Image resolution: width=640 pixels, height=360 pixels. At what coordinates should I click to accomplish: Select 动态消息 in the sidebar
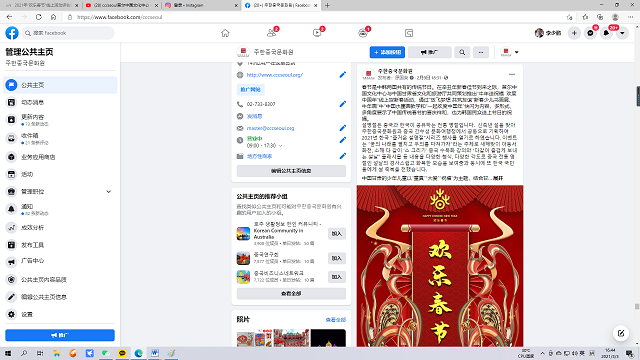coord(60,102)
